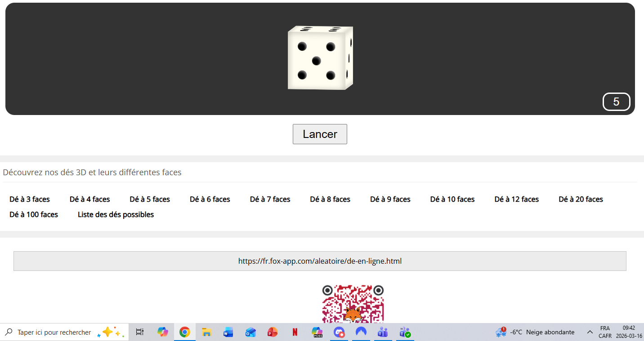Viewport: 644px width, 341px height.
Task: Open Dé à 9 faces link
Action: pyautogui.click(x=390, y=199)
